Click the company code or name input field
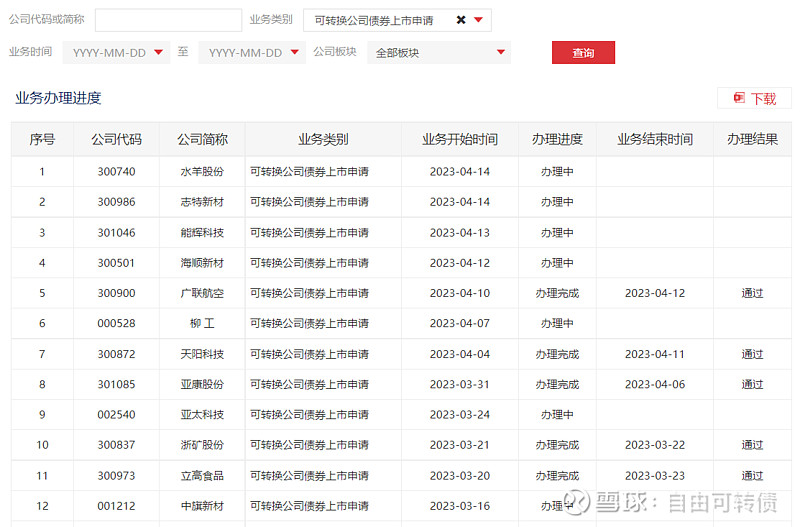This screenshot has width=800, height=527. point(168,20)
